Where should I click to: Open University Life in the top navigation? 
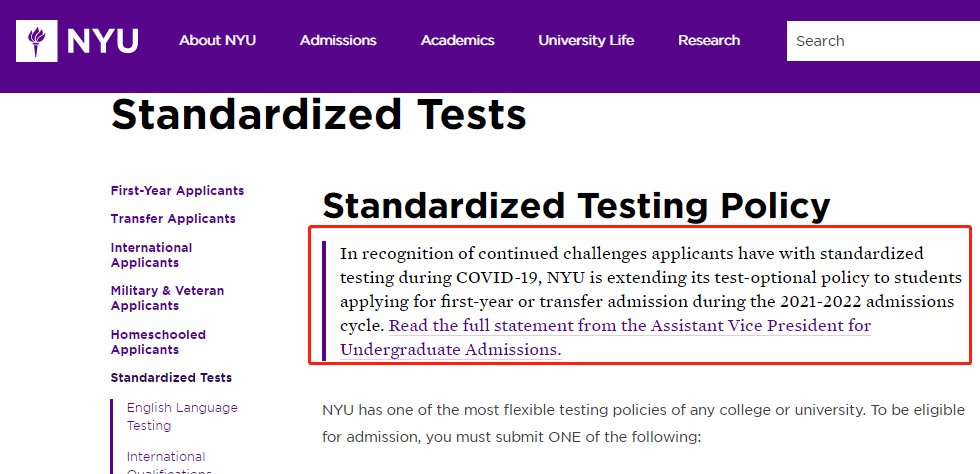(586, 41)
